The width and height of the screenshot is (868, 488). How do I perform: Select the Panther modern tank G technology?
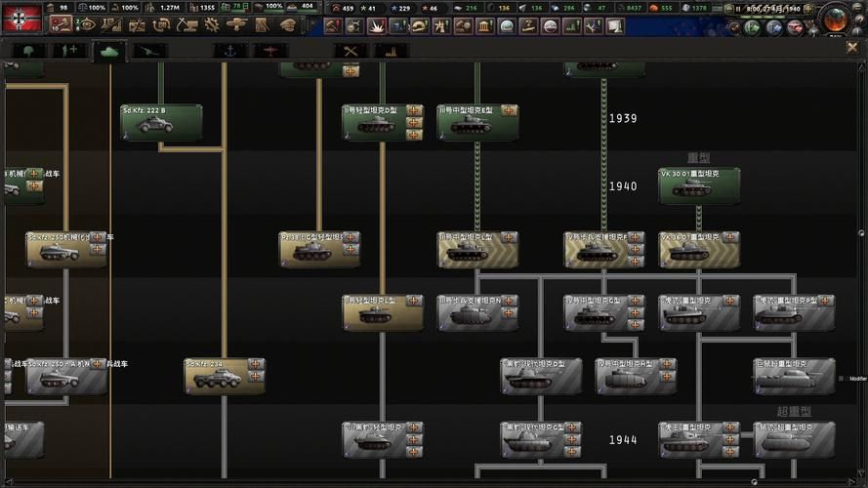point(541,440)
